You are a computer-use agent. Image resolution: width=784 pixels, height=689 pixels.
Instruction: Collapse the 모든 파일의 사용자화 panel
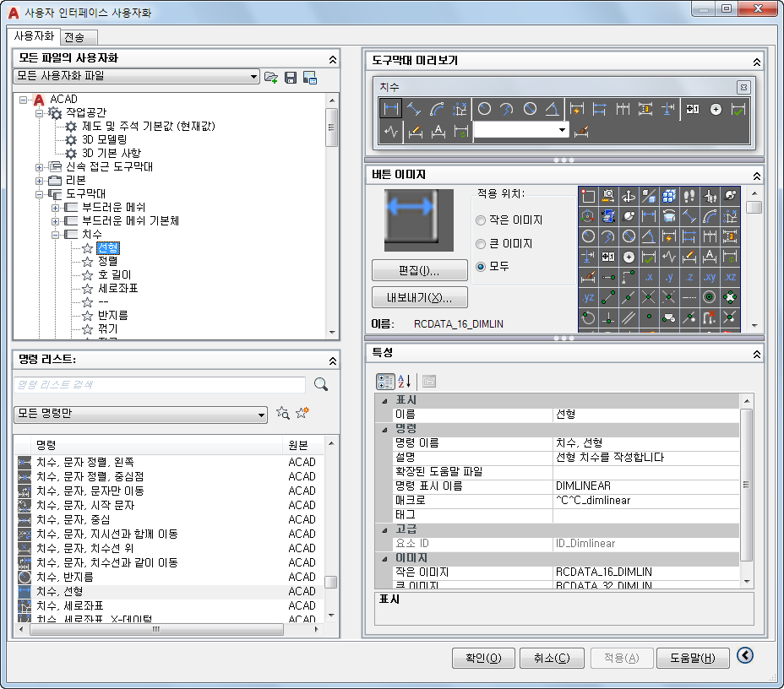click(x=333, y=59)
